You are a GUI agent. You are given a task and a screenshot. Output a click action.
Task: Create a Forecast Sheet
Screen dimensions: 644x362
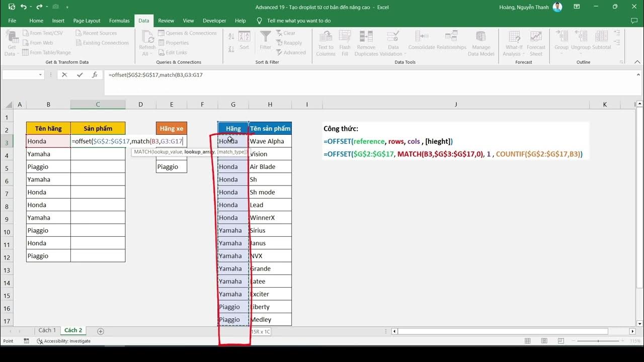coord(536,43)
